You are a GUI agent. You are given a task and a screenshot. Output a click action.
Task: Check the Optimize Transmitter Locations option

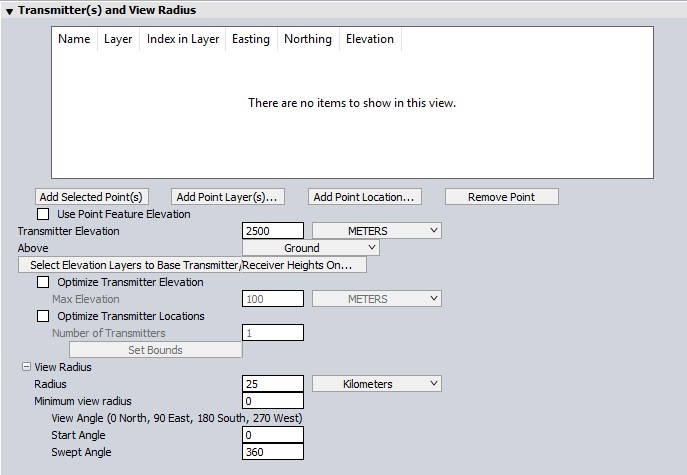click(x=43, y=316)
